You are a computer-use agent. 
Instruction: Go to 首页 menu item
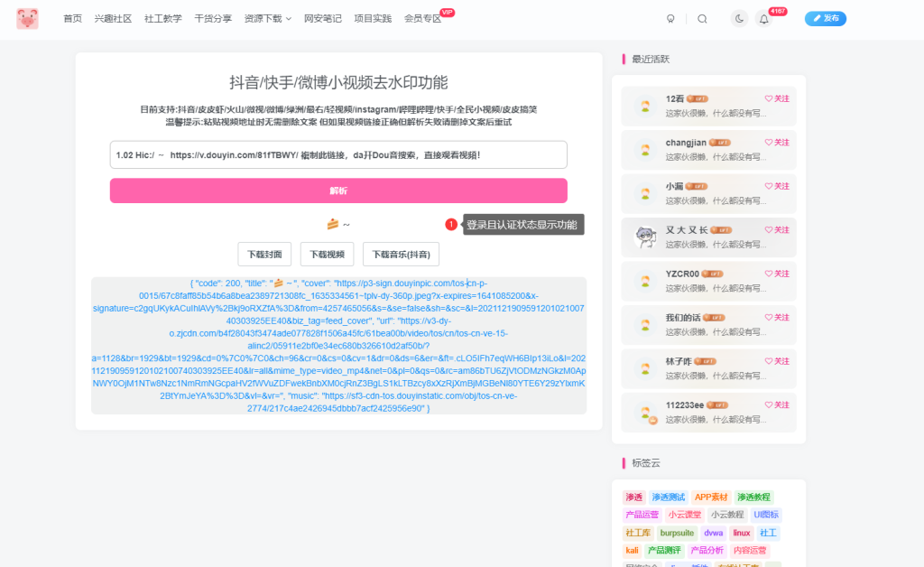72,19
